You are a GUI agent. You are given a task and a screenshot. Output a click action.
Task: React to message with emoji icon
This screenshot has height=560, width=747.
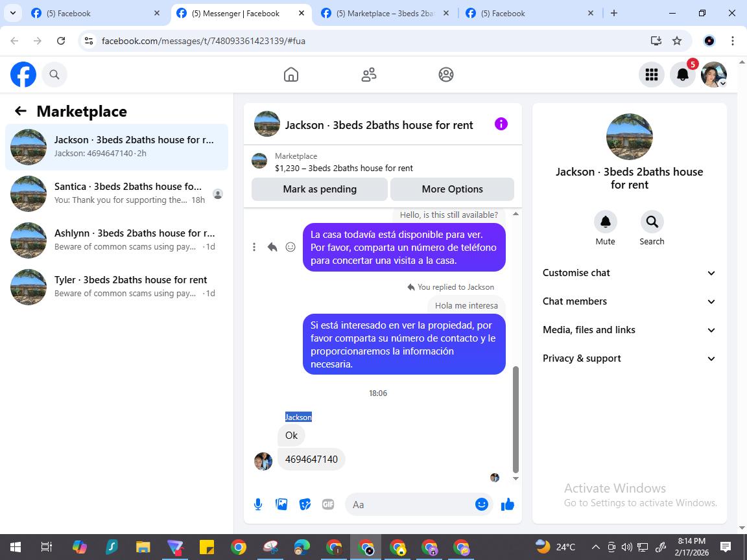click(290, 247)
